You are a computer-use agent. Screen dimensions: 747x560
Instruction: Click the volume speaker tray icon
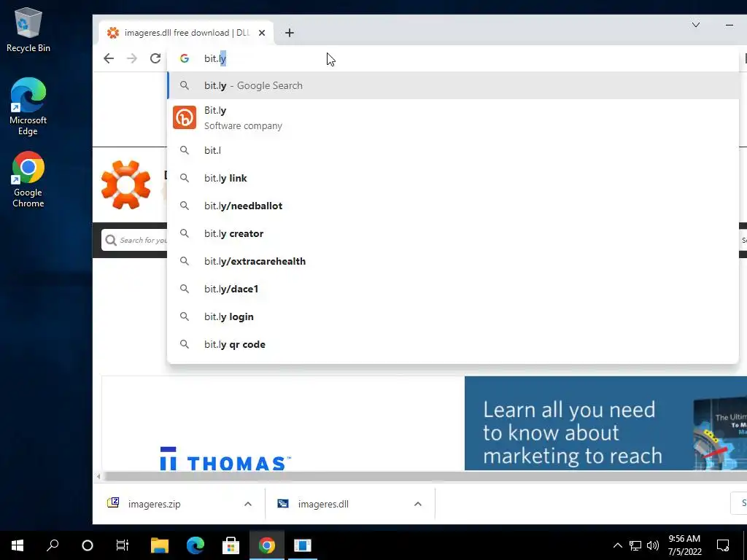(x=653, y=545)
